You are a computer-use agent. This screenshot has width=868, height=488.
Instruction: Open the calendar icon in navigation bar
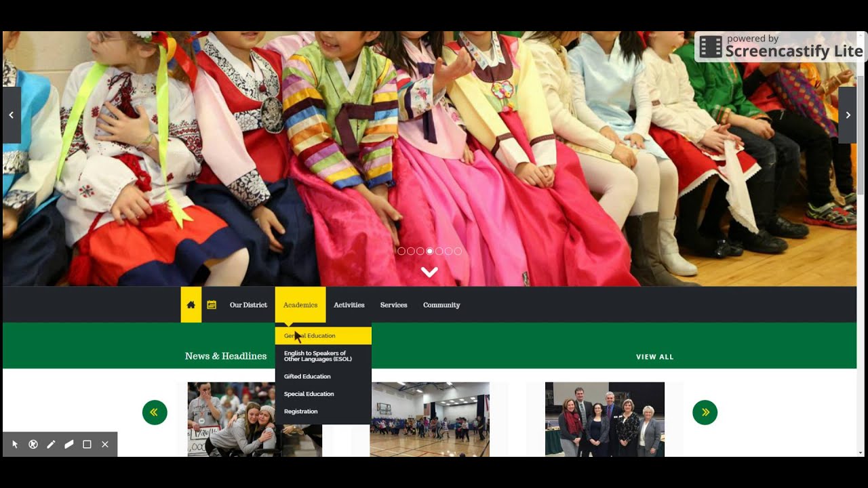coord(212,305)
